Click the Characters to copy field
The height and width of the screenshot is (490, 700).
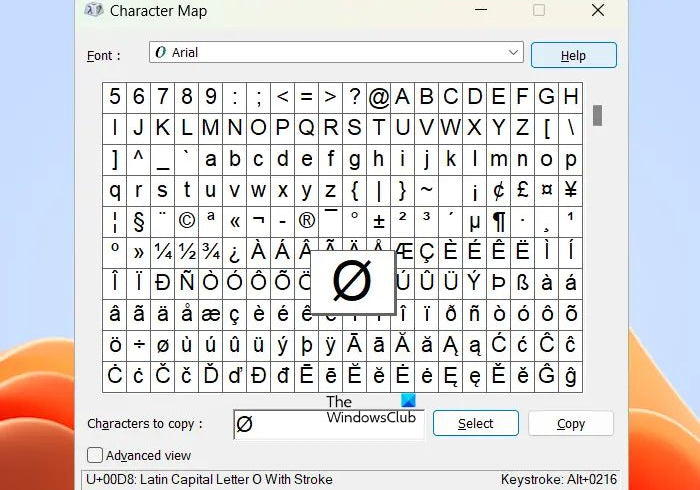click(329, 424)
